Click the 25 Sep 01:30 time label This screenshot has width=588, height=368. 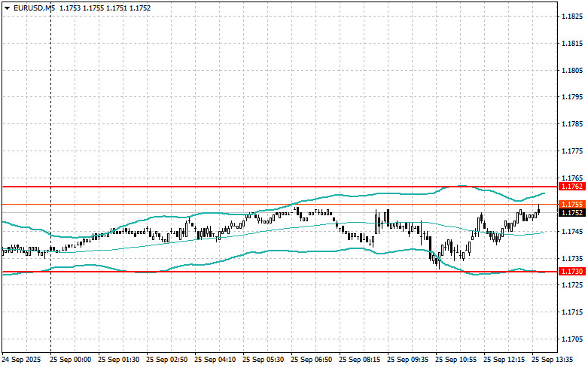pyautogui.click(x=118, y=360)
